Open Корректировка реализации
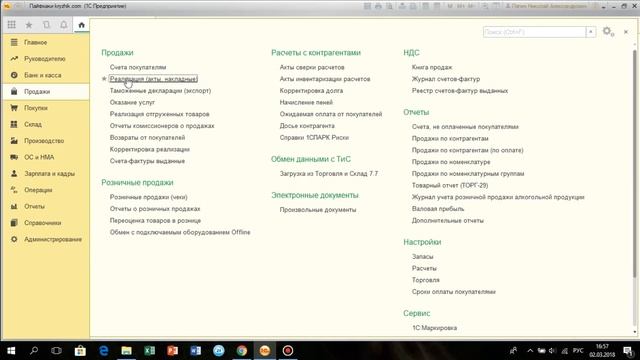The image size is (640, 360). pyautogui.click(x=150, y=149)
